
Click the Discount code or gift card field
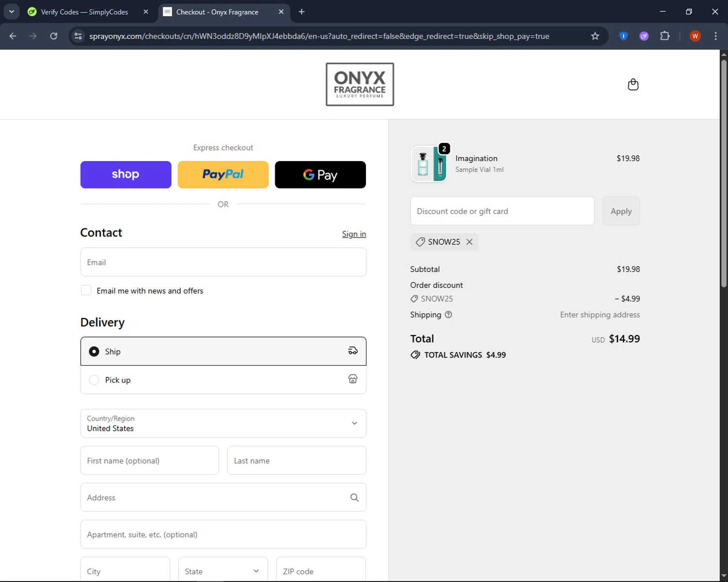(x=502, y=211)
